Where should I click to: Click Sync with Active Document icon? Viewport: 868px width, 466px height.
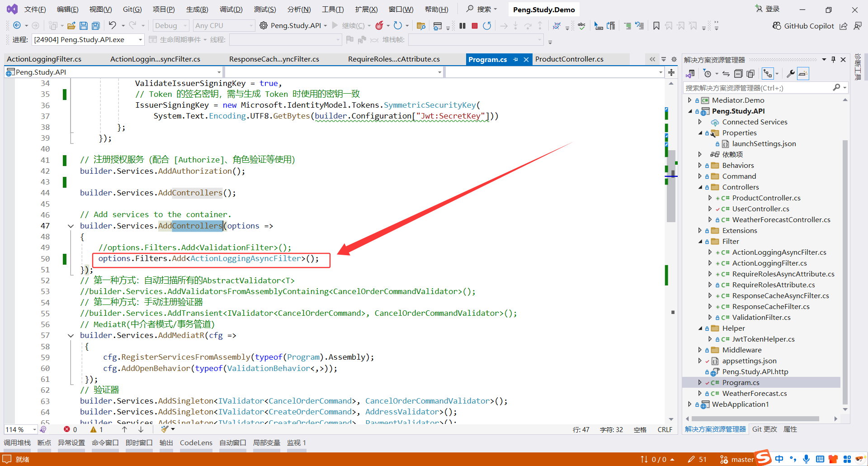click(x=726, y=73)
